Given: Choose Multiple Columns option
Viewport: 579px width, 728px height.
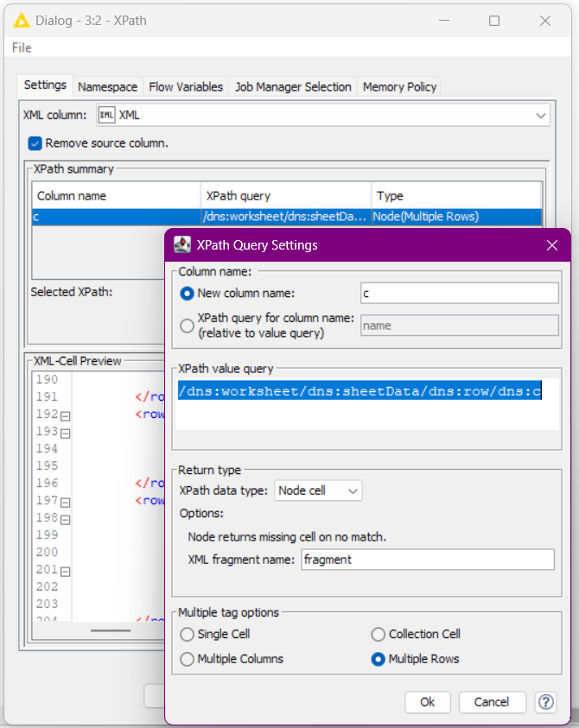Looking at the screenshot, I should 187,659.
